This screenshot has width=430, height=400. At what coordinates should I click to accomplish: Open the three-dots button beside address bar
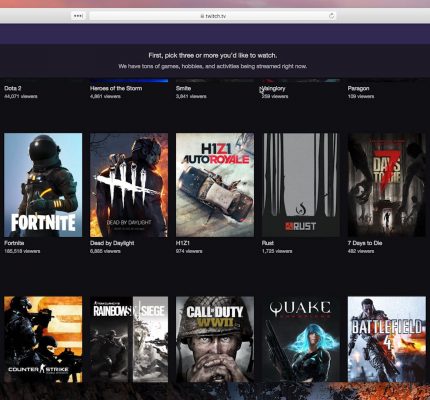pos(78,16)
